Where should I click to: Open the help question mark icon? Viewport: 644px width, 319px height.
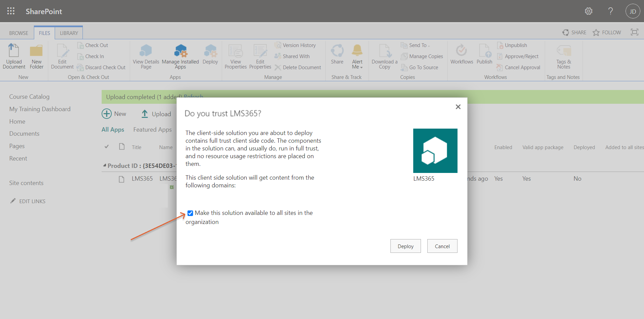tap(610, 11)
